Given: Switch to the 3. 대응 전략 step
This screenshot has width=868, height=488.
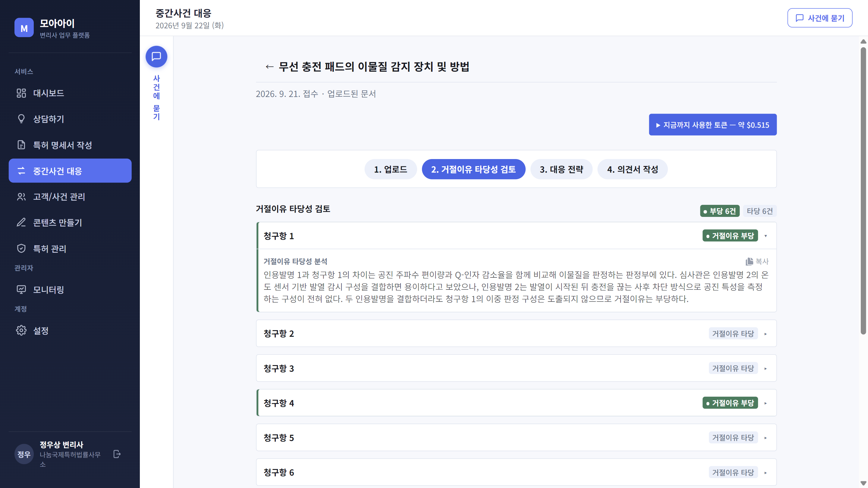Looking at the screenshot, I should point(561,169).
